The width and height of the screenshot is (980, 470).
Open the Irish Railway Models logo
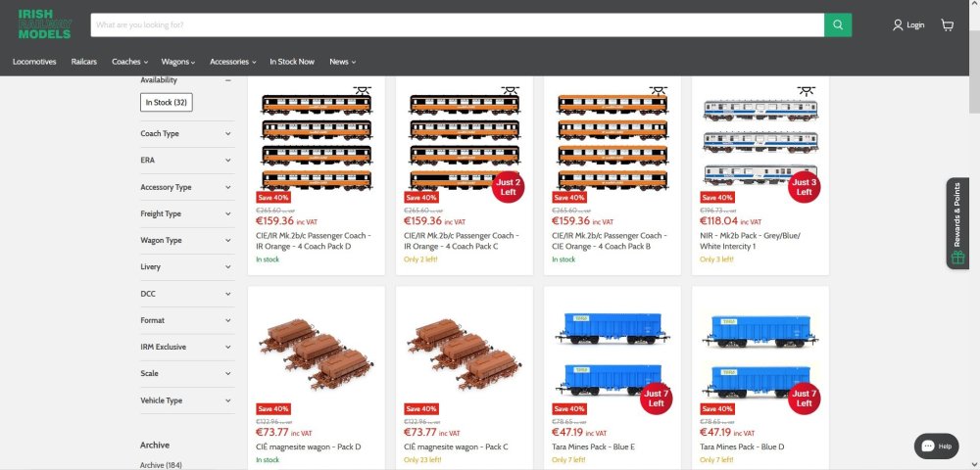pyautogui.click(x=45, y=24)
